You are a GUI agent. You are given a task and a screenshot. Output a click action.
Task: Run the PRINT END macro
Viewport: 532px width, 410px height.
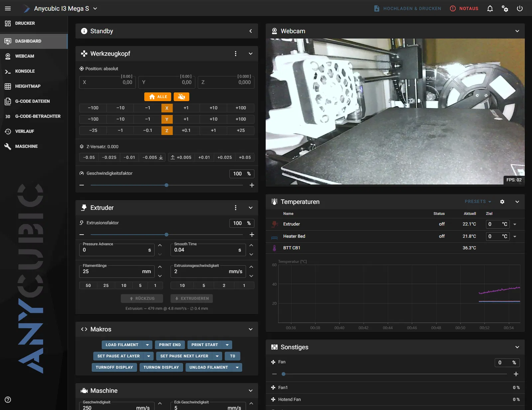170,345
